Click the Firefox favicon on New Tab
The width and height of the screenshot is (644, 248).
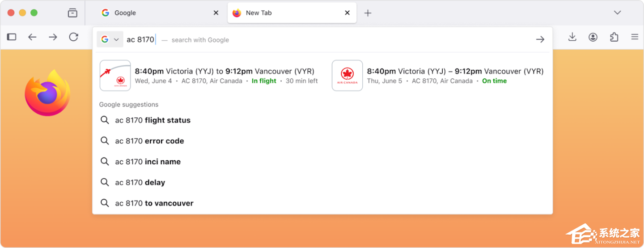237,13
